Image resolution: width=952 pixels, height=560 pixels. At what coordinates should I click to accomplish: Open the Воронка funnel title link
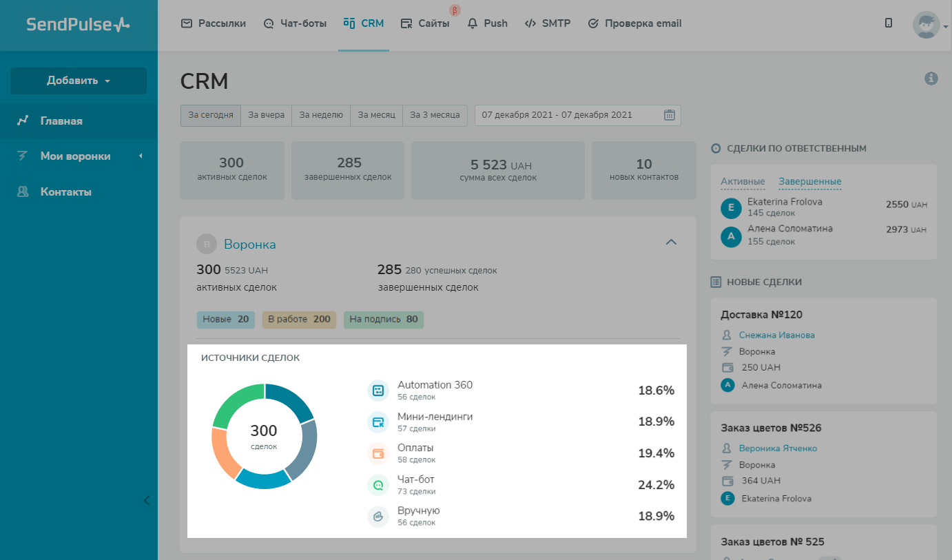250,244
